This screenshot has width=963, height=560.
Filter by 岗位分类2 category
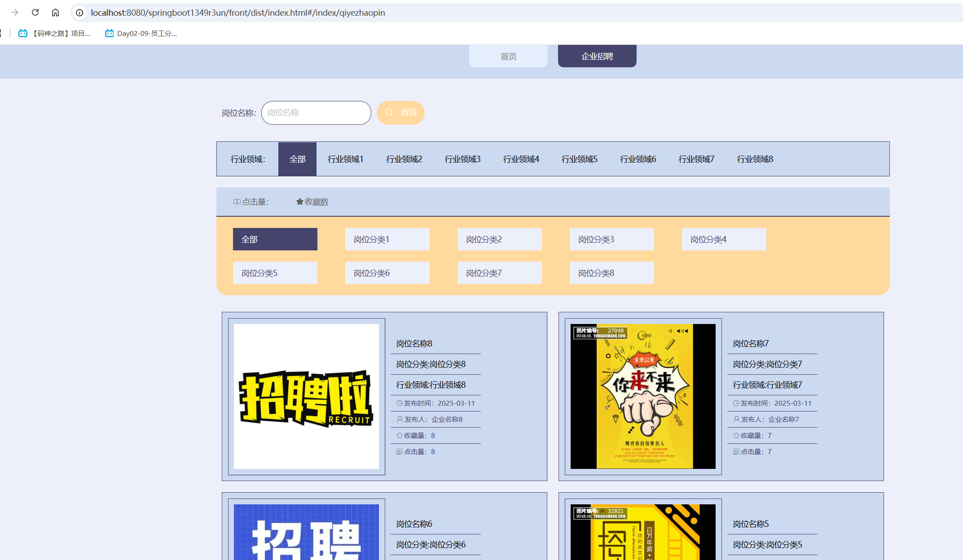pyautogui.click(x=499, y=239)
